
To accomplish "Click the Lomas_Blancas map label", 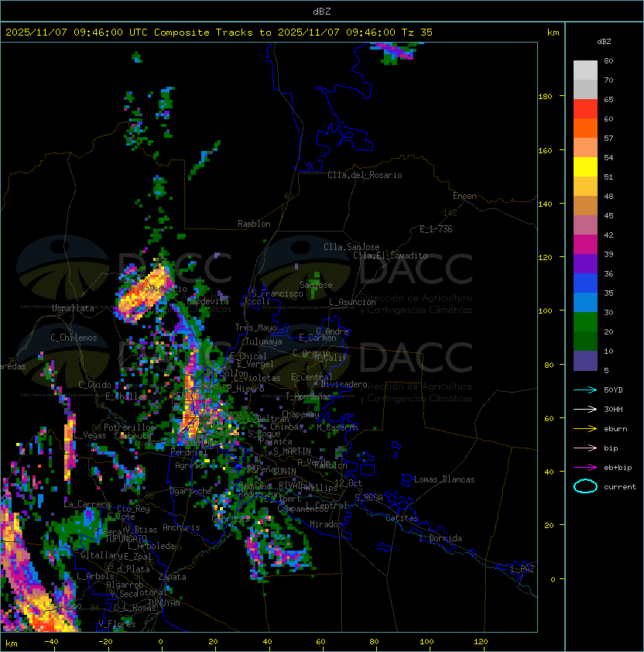I will point(444,479).
